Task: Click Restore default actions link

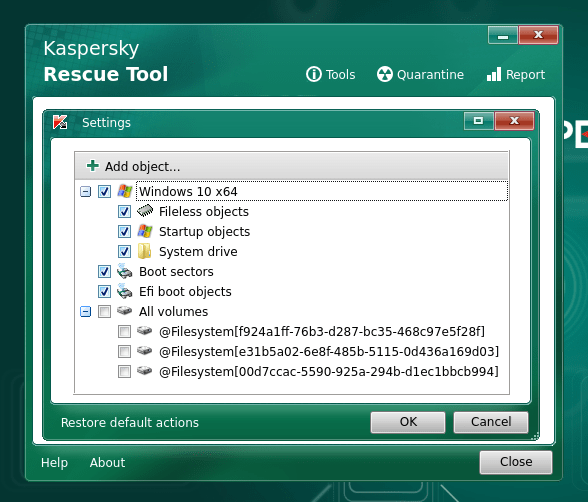Action: (130, 423)
